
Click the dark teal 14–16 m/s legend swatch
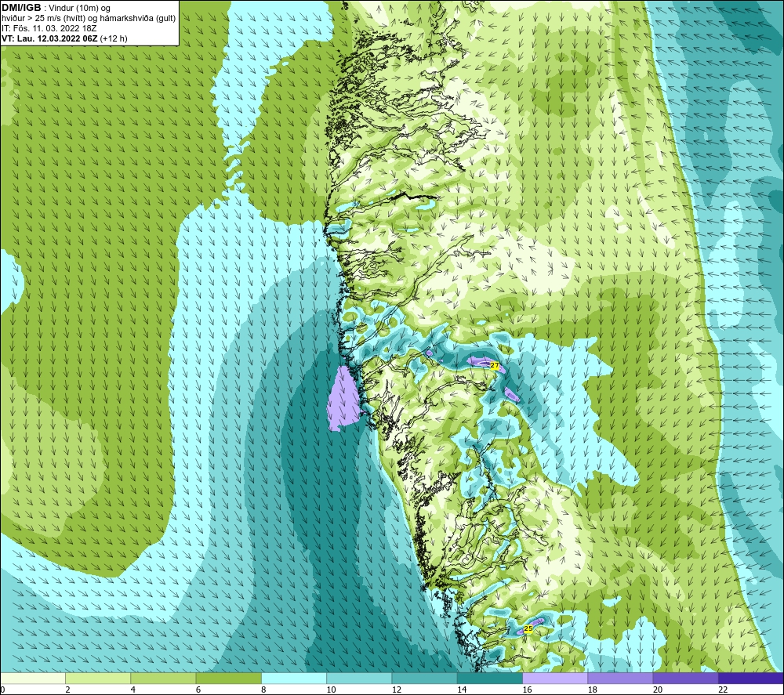(490, 679)
